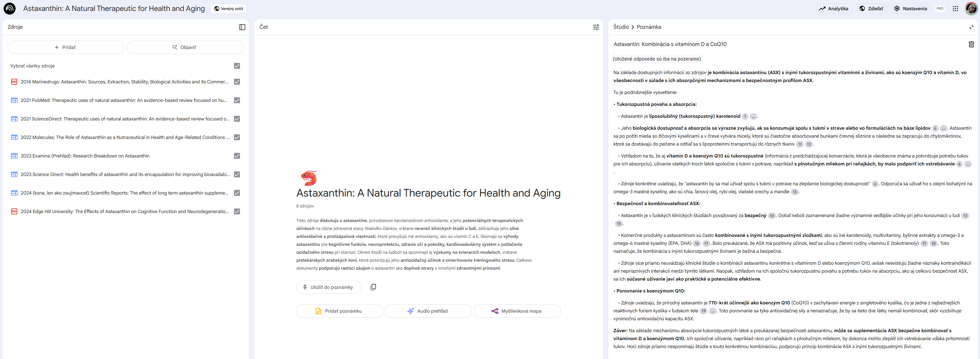This screenshot has height=359, width=980.
Task: Open chat configuration settings icon
Action: point(596,27)
